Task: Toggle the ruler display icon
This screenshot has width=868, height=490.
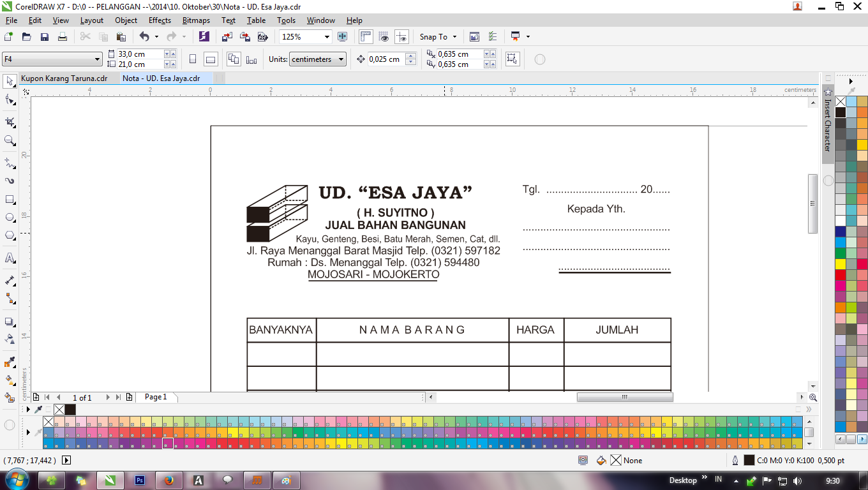Action: click(364, 36)
